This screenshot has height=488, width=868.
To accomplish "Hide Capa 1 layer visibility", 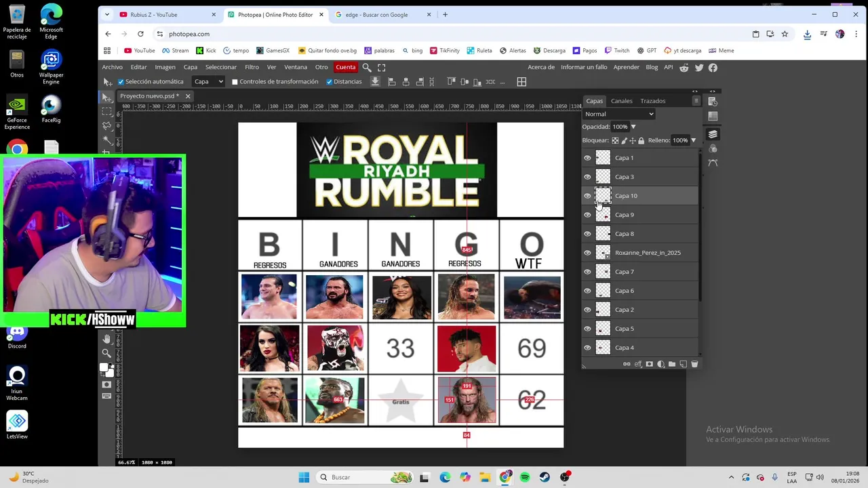I will point(587,158).
